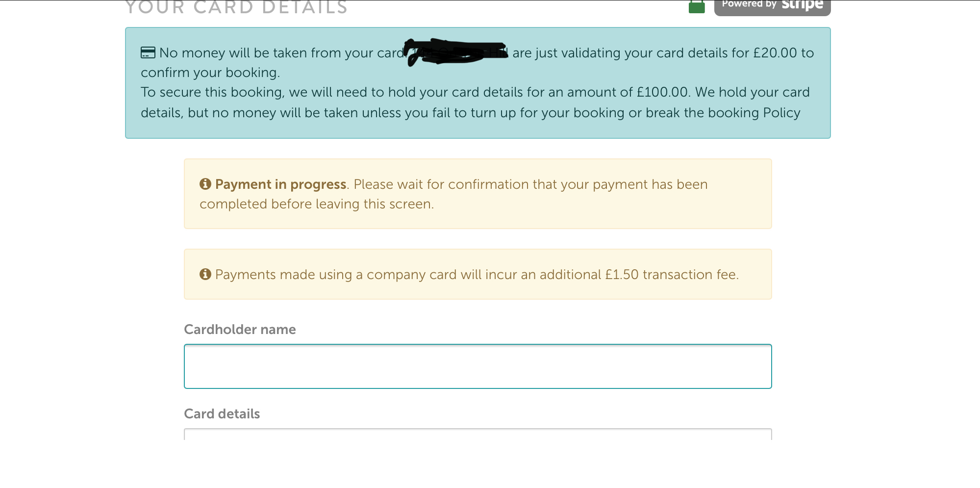
Task: Click the £20.00 validation amount
Action: (x=775, y=53)
